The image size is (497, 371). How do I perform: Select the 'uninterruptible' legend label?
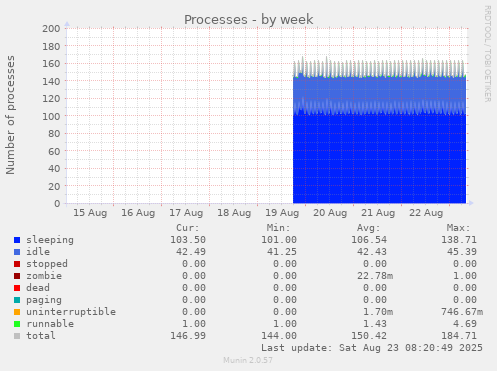(71, 312)
